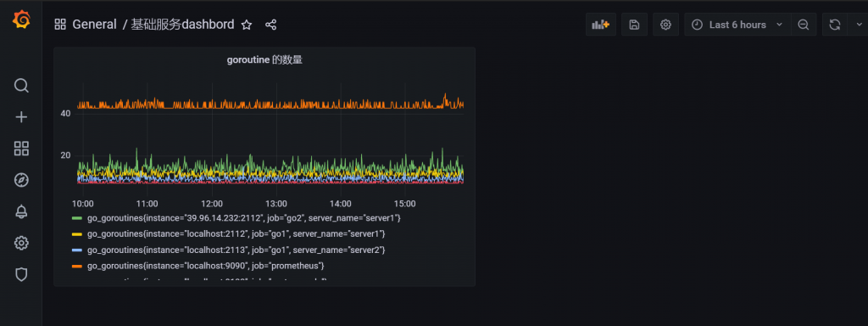Open the Explore compass icon
868x326 pixels.
tap(21, 180)
